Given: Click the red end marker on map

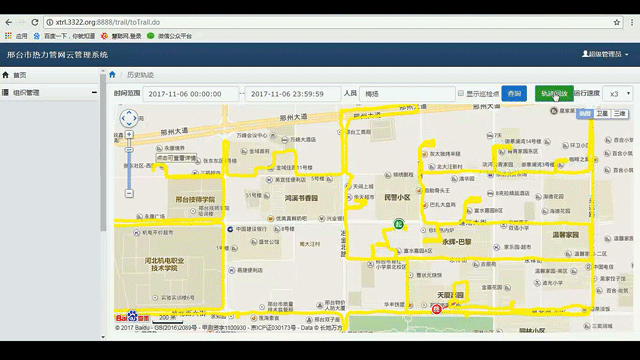Looking at the screenshot, I should pos(437,309).
